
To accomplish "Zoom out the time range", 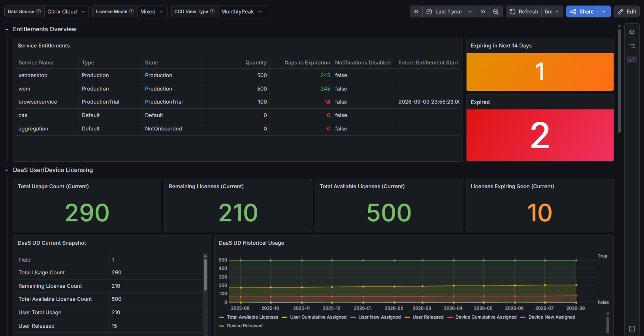I will tap(496, 11).
